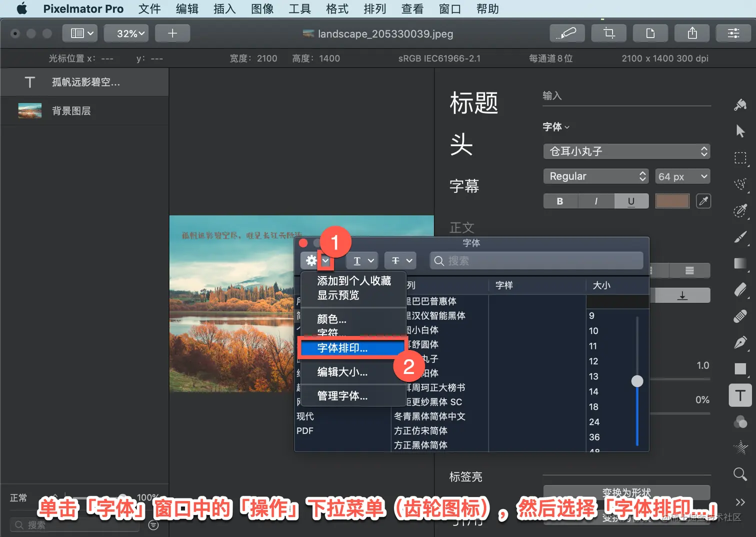Show more tools via double-chevron icon
Image resolution: width=756 pixels, height=537 pixels.
(x=740, y=501)
